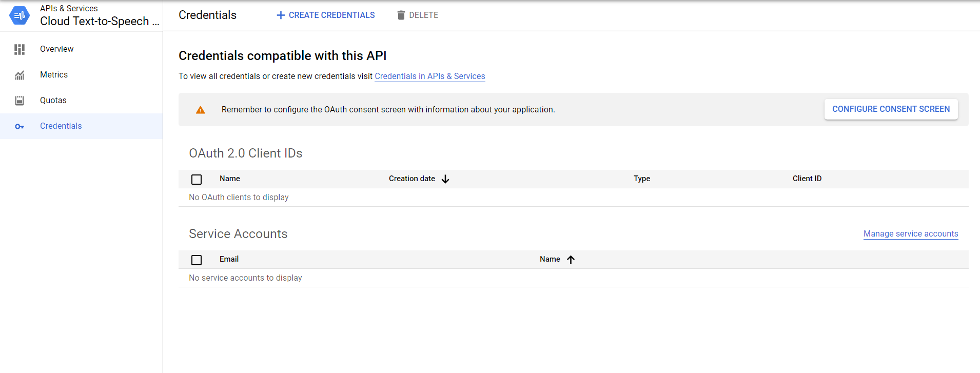Click the orange warning triangle icon

[x=201, y=110]
